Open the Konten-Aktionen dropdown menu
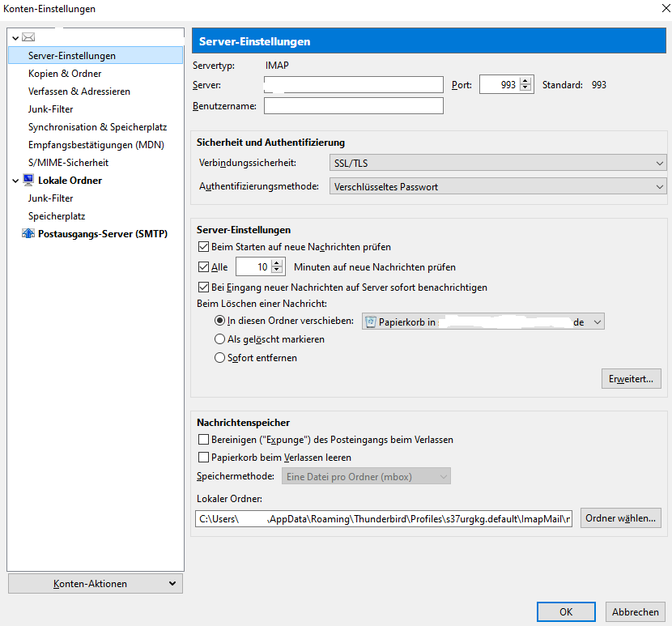This screenshot has height=626, width=672. 95,584
